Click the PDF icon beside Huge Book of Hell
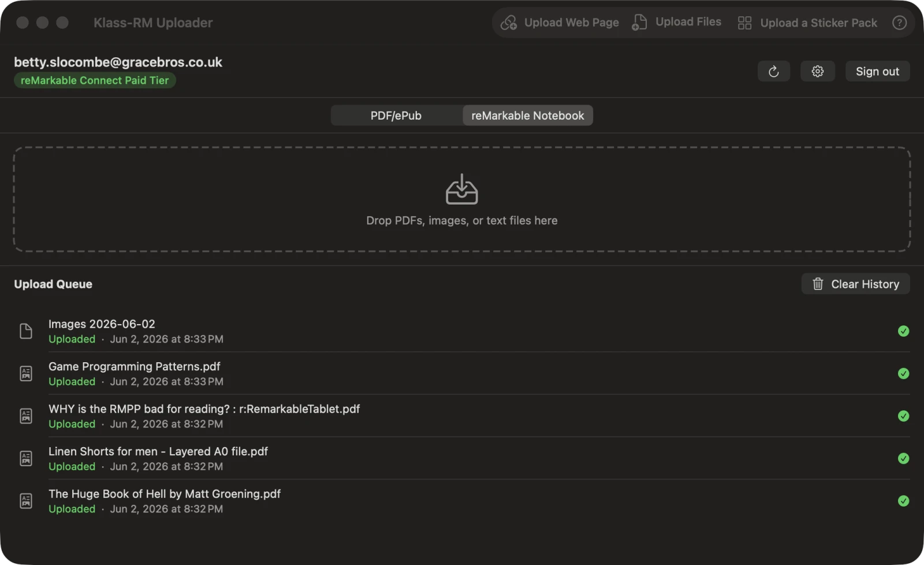Viewport: 924px width, 565px height. coord(26,501)
